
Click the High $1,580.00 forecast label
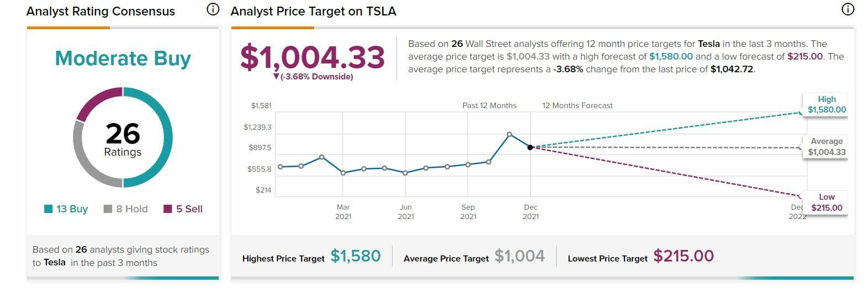click(826, 104)
